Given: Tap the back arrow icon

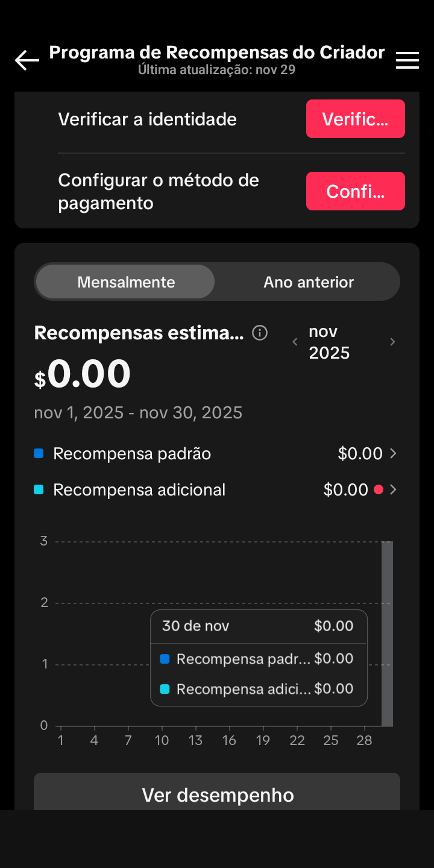Looking at the screenshot, I should pos(27,60).
